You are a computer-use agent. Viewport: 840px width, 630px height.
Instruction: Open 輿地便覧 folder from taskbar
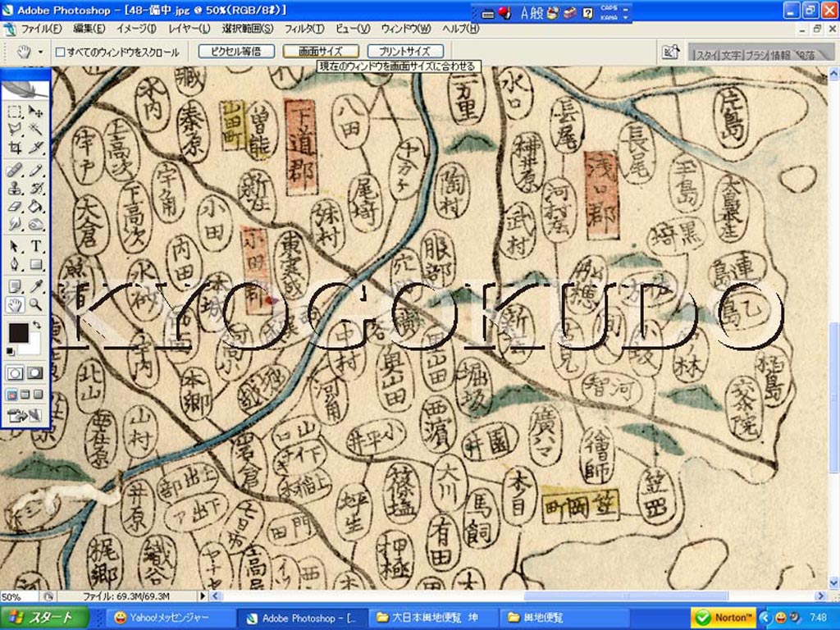[x=564, y=618]
